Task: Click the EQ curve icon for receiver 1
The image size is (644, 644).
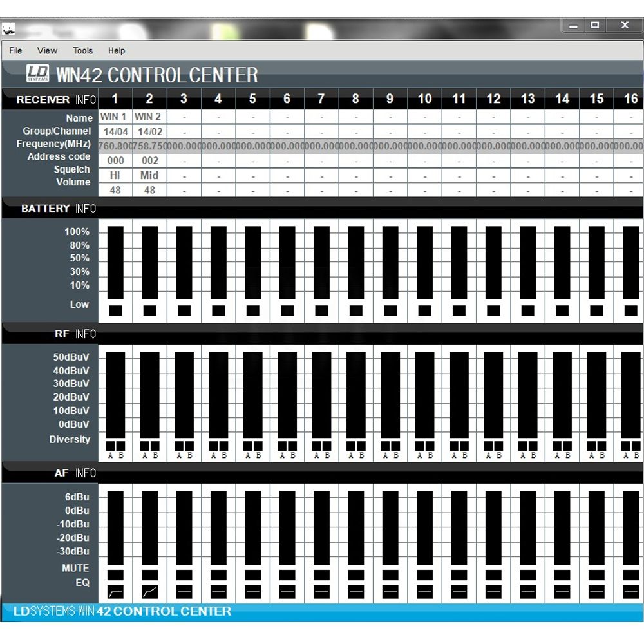Action: pyautogui.click(x=115, y=591)
